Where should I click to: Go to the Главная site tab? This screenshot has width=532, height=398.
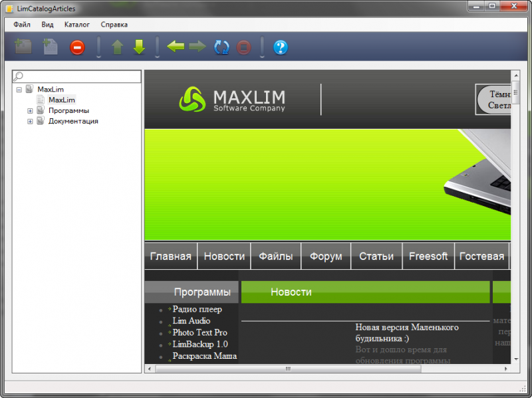tap(171, 256)
